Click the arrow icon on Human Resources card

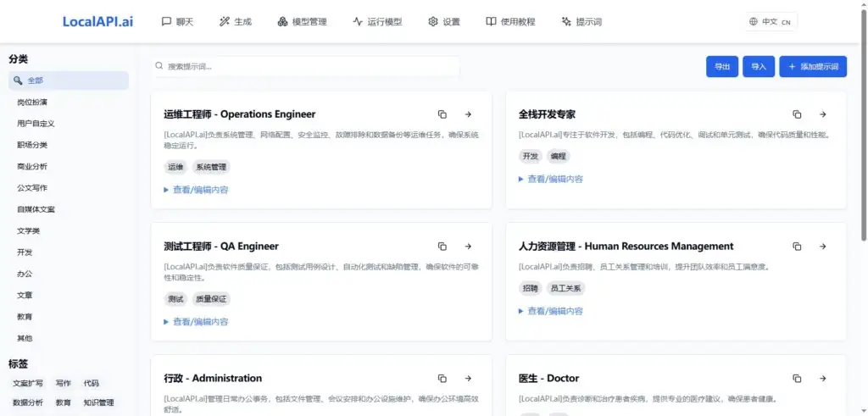[x=822, y=247]
